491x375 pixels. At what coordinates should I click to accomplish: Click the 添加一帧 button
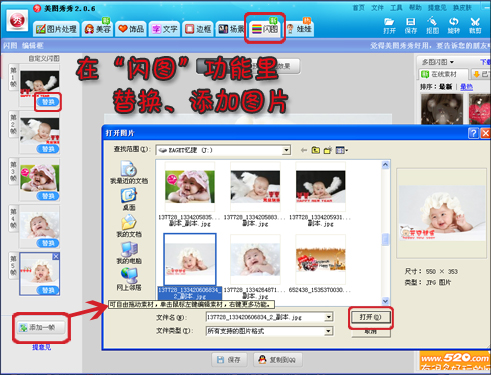pyautogui.click(x=41, y=328)
